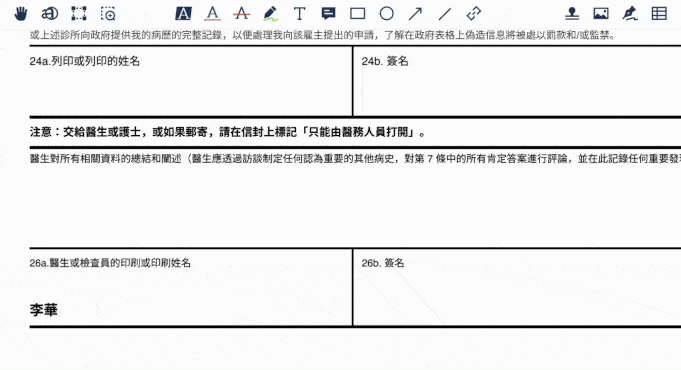Screen dimensions: 681x370
Task: Add a comment note annotation
Action: click(328, 14)
